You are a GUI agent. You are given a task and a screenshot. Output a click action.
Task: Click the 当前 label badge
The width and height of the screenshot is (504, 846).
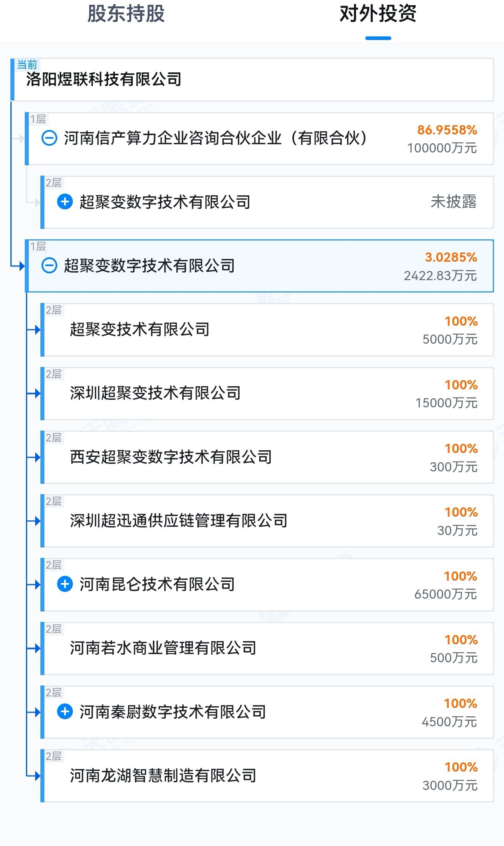[27, 64]
